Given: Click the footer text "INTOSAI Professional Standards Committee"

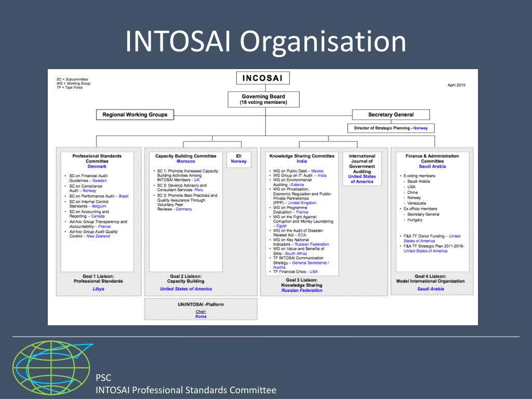Looking at the screenshot, I should click(x=186, y=390).
